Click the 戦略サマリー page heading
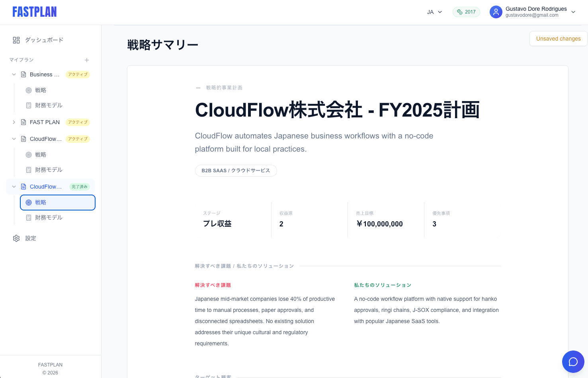 [163, 45]
